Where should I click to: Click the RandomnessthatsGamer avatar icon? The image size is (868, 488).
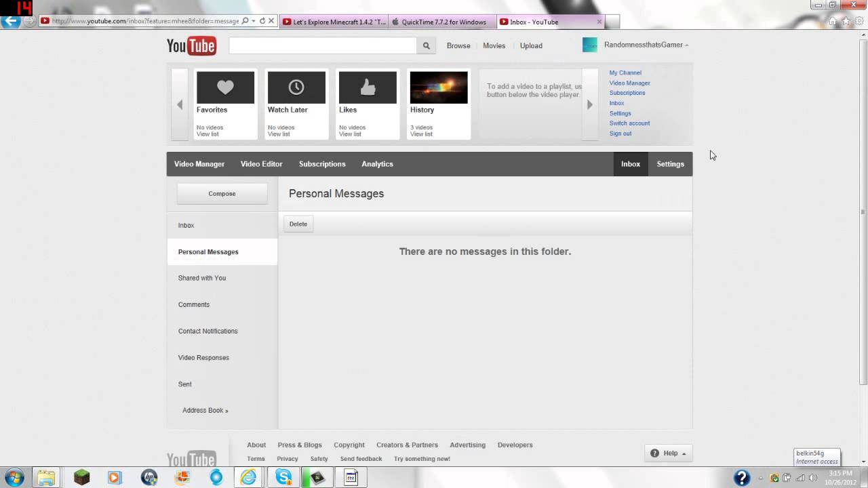590,45
